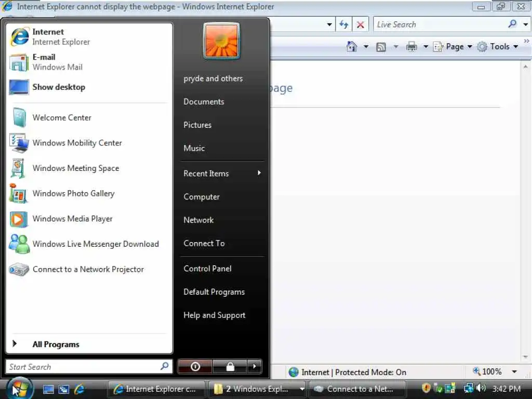Screen dimensions: 532x399
Task: Click the Windows Start orb
Action: click(20, 389)
